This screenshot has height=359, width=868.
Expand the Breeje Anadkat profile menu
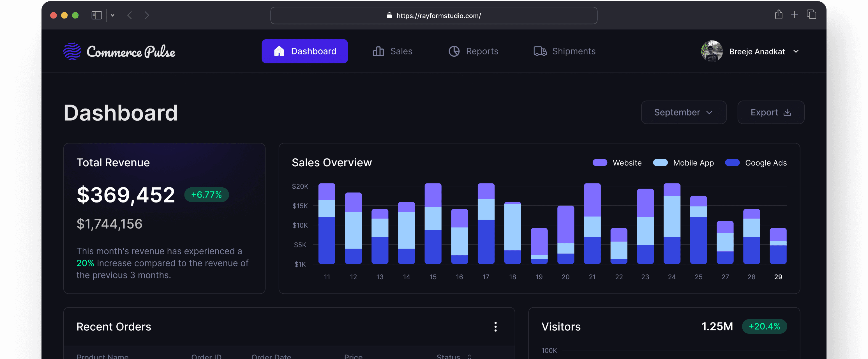[796, 51]
